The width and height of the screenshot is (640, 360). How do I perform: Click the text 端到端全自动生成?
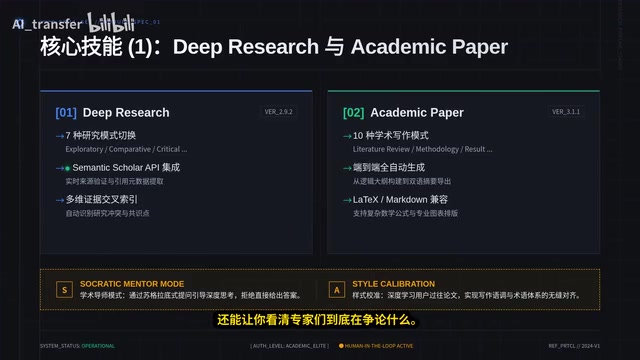point(389,167)
